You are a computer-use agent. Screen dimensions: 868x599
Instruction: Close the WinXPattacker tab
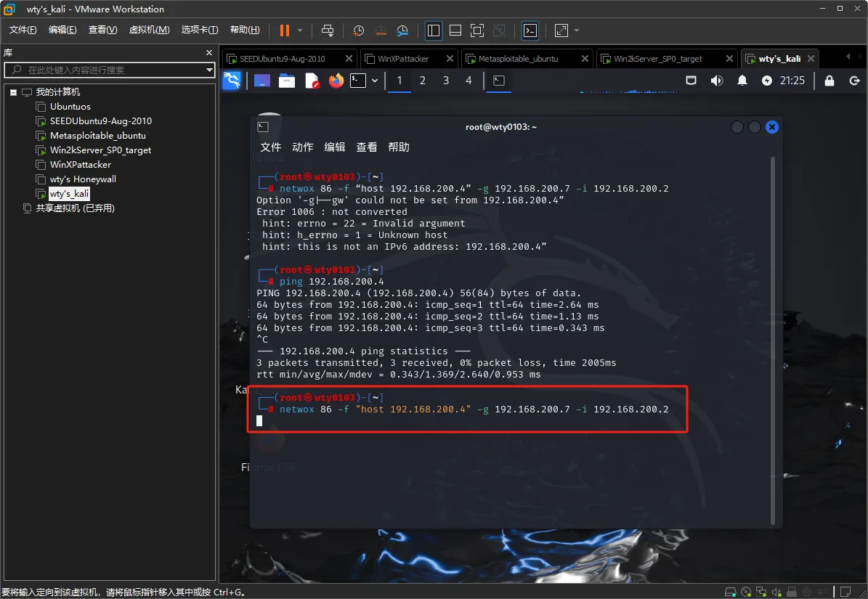[x=450, y=59]
